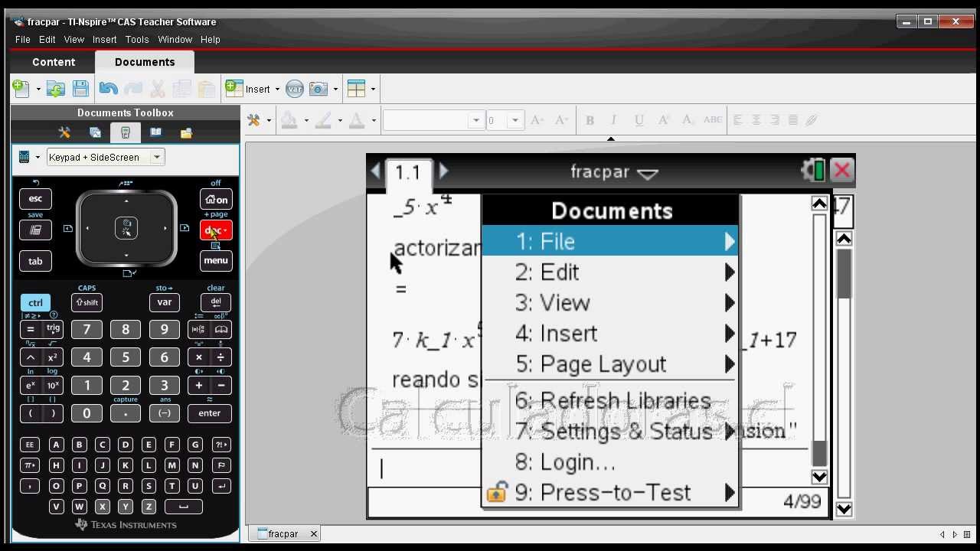Click the scratchpad calculator key on keypad
This screenshot has height=551, width=980.
[x=35, y=230]
